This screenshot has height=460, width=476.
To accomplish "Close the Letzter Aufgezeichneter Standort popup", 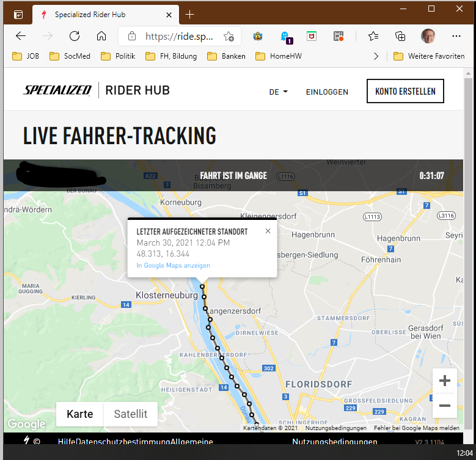I will 268,231.
